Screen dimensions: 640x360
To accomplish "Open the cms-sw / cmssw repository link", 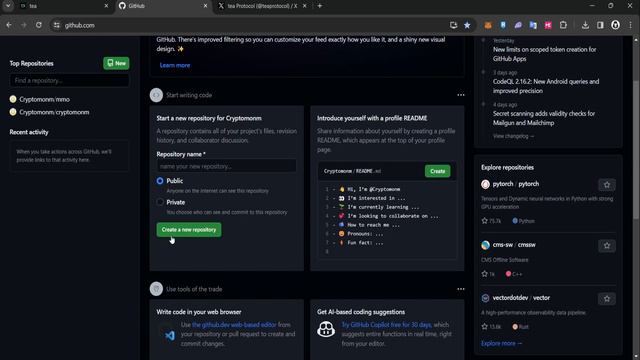I will 514,245.
